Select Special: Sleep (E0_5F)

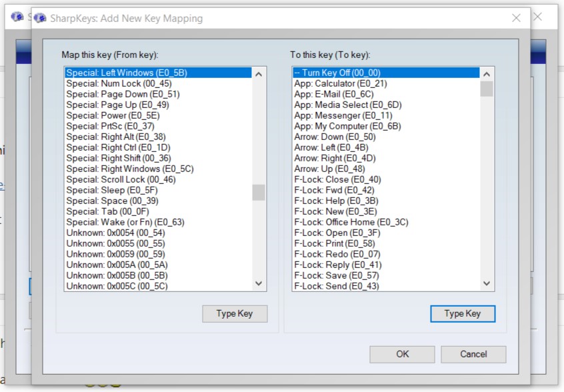tap(158, 190)
